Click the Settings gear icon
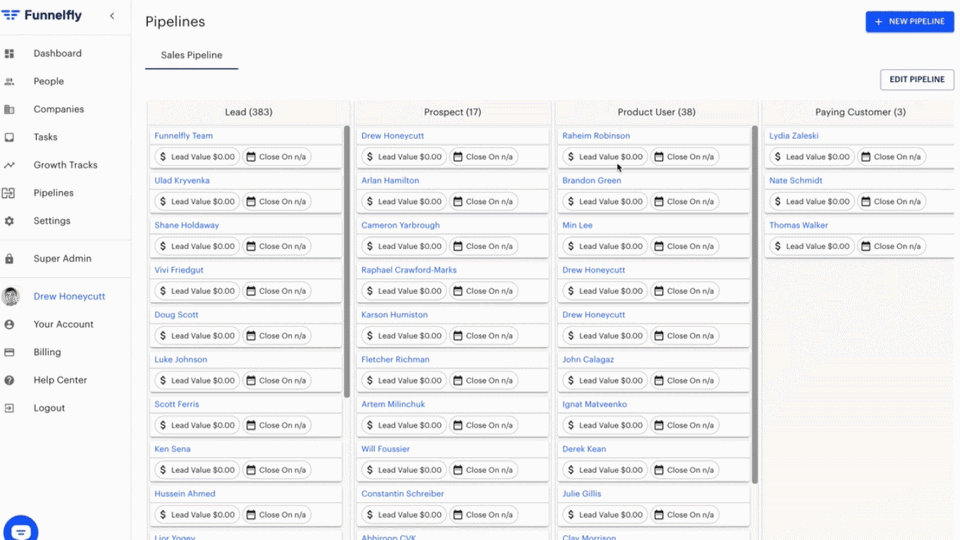The height and width of the screenshot is (540, 960). click(9, 221)
